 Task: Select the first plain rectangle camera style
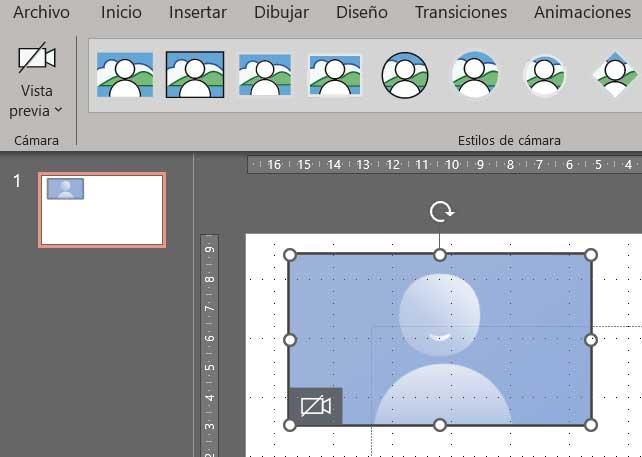pos(125,75)
